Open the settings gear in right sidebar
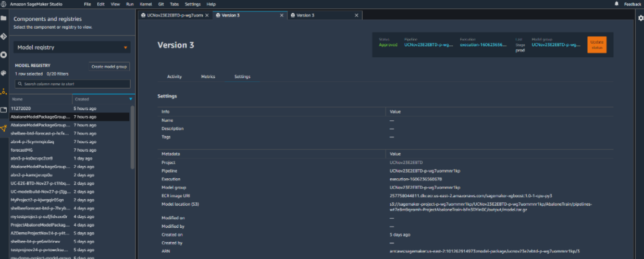The image size is (644, 259). coord(640,18)
